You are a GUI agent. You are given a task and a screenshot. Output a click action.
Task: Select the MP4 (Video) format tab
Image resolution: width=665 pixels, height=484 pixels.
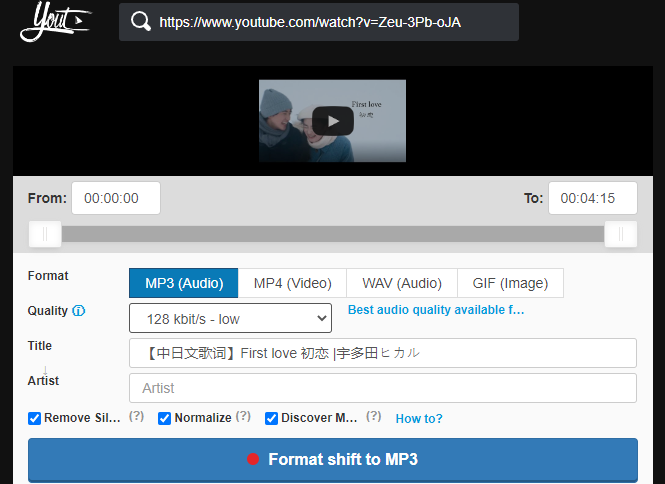coord(292,283)
